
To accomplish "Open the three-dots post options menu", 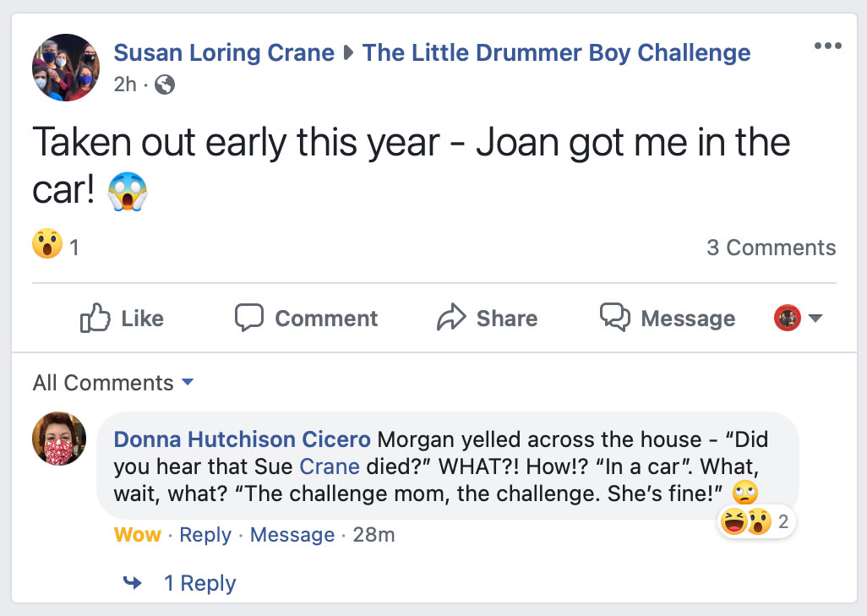I will point(827,46).
